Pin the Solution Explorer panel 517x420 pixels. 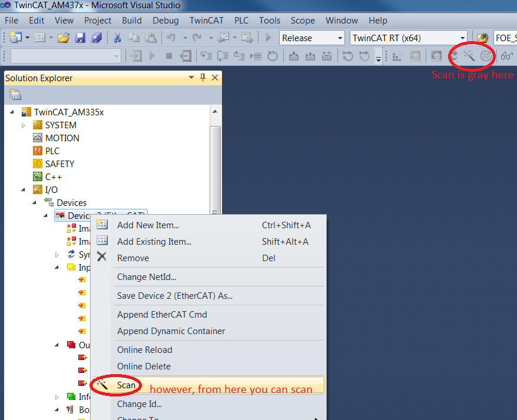203,78
